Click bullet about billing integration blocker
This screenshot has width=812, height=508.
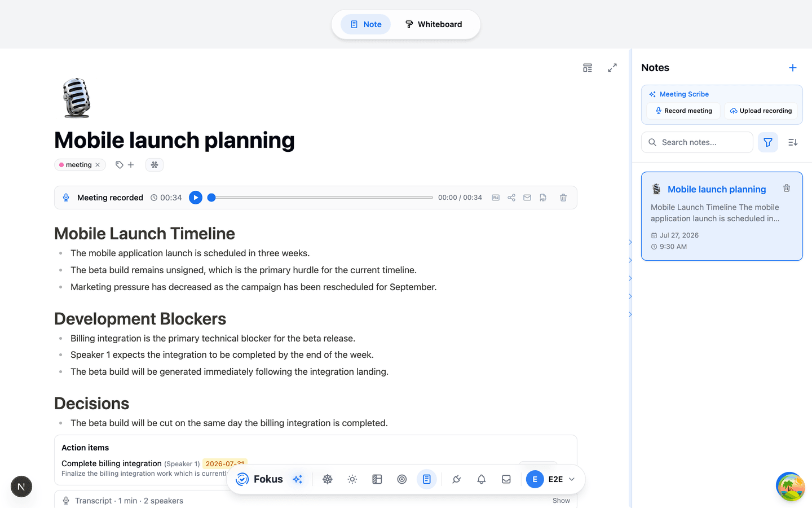pos(213,338)
